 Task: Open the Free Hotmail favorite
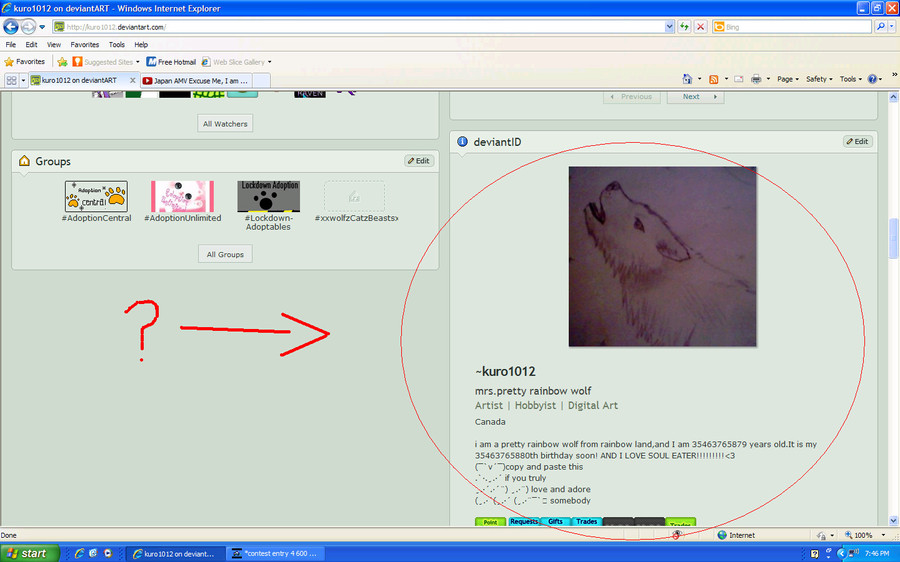(x=171, y=62)
